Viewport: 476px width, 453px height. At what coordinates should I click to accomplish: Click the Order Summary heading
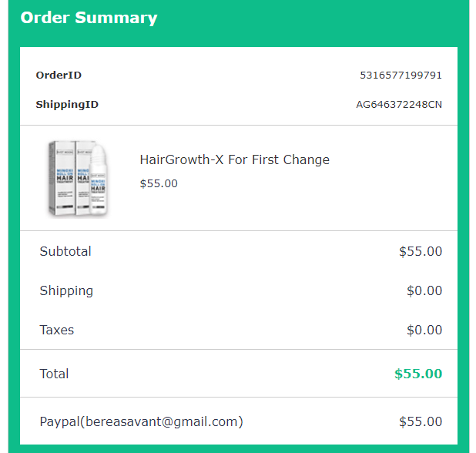(89, 18)
